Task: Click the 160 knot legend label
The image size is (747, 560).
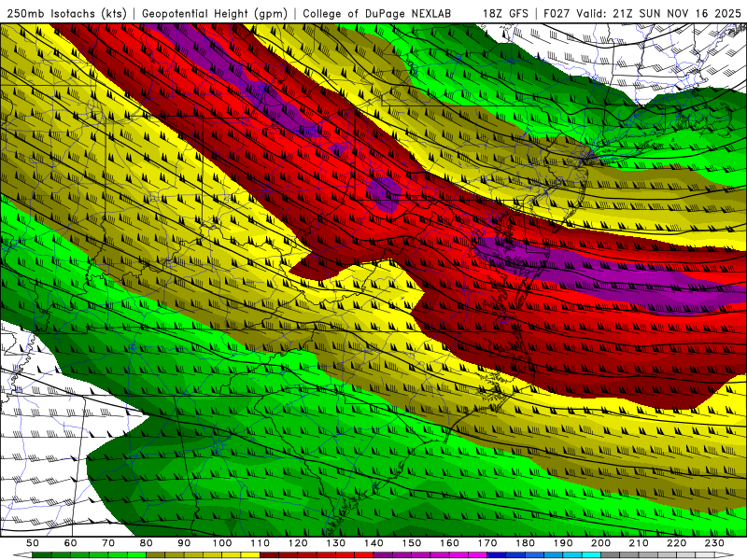Action: (449, 543)
